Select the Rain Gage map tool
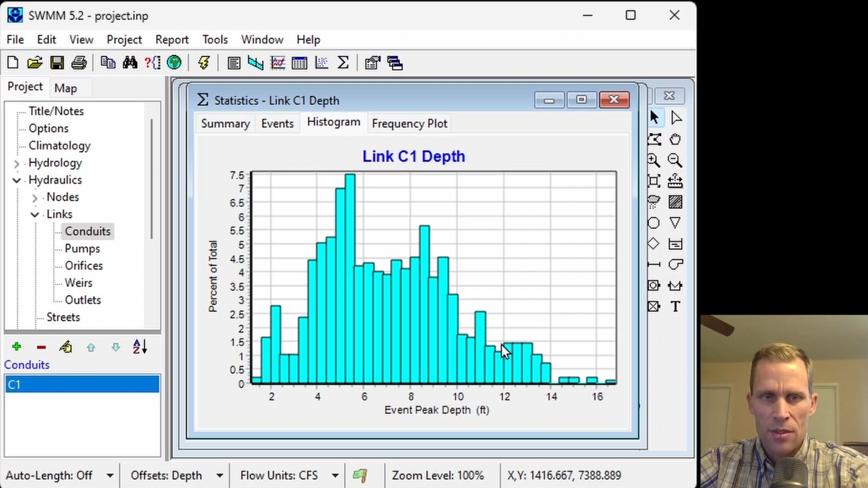Image resolution: width=868 pixels, height=488 pixels. [653, 202]
